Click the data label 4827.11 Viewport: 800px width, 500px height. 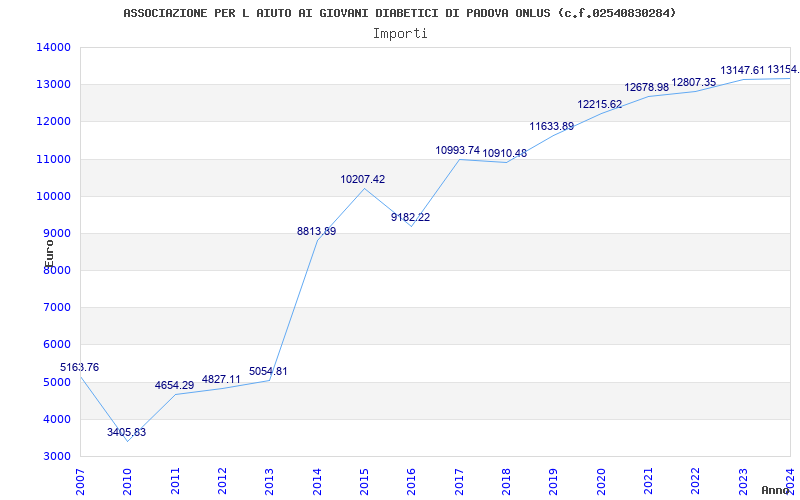coord(221,379)
